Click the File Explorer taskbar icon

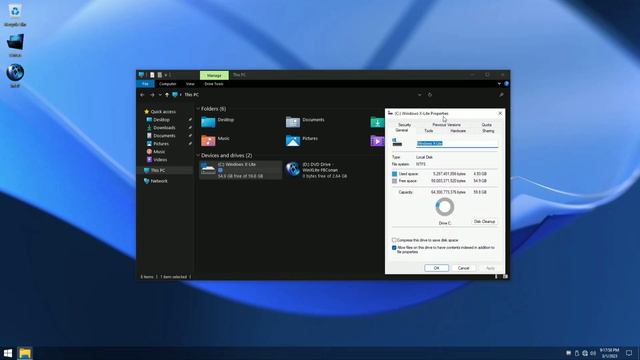point(25,353)
